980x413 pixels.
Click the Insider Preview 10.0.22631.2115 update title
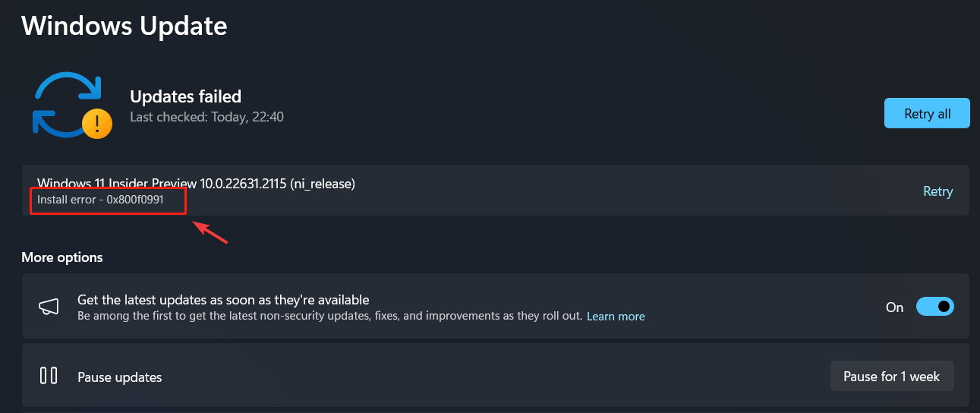coord(196,184)
